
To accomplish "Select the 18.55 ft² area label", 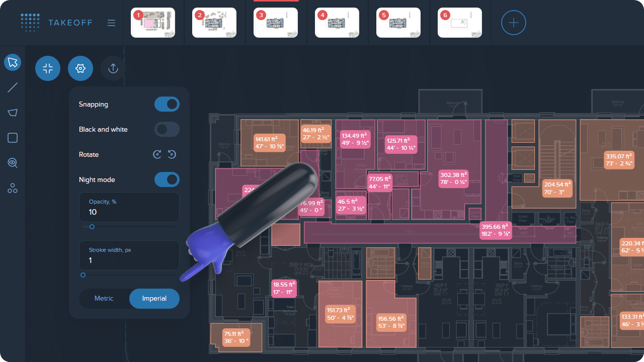I will click(x=283, y=288).
